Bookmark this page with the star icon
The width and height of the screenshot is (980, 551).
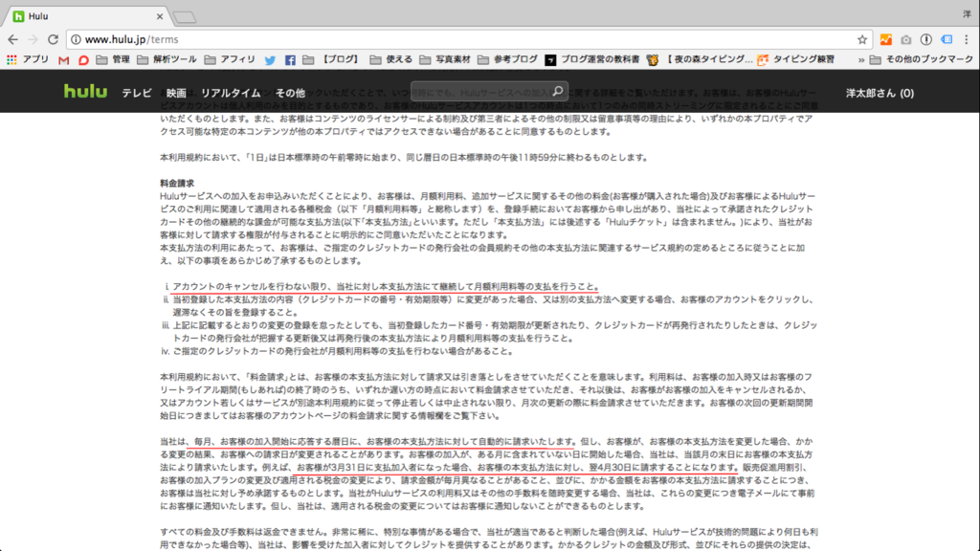coord(862,39)
